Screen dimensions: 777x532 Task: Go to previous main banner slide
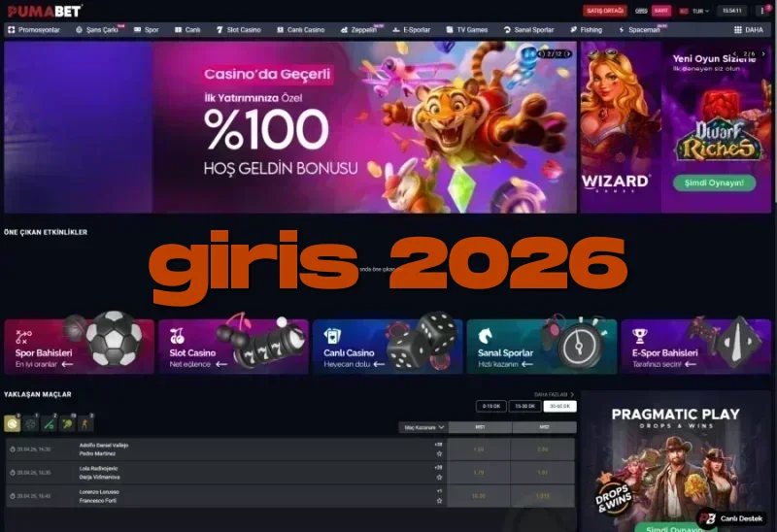pyautogui.click(x=541, y=53)
